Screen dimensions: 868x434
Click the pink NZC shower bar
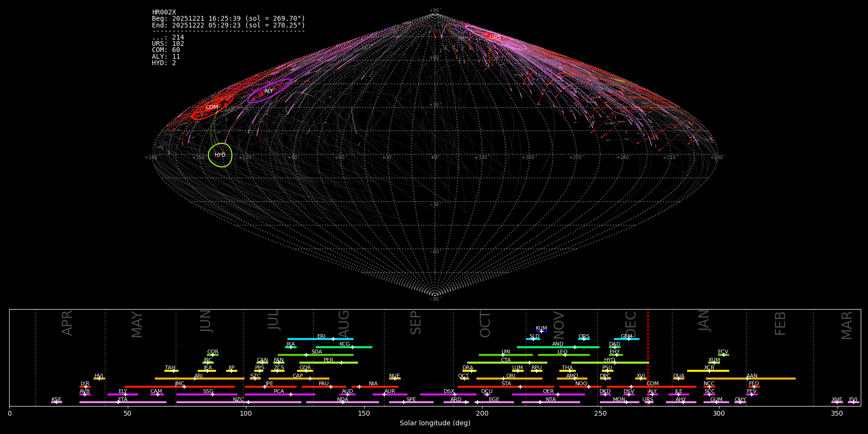coord(239,402)
